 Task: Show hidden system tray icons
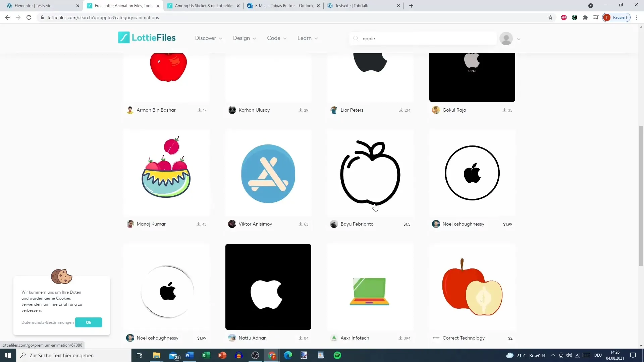[x=553, y=355]
